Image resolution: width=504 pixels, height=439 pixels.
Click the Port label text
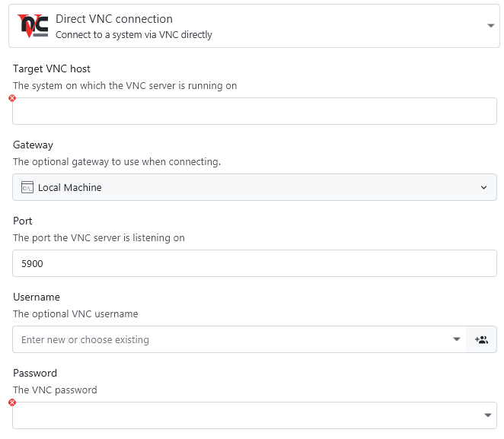pos(24,221)
